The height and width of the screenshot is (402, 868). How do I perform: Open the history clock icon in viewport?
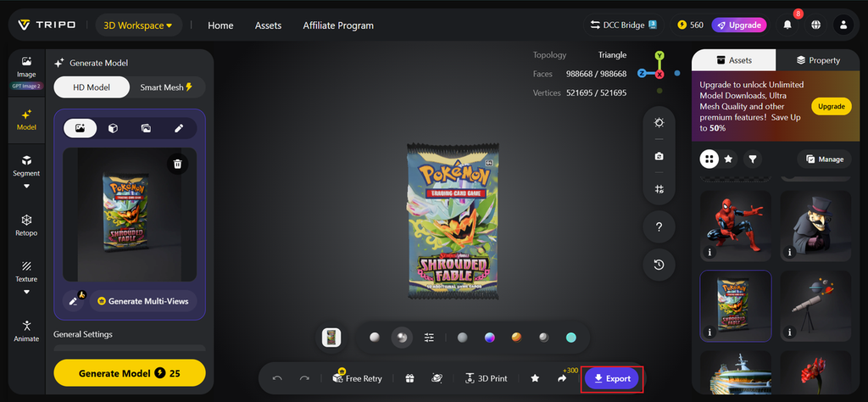click(x=659, y=265)
